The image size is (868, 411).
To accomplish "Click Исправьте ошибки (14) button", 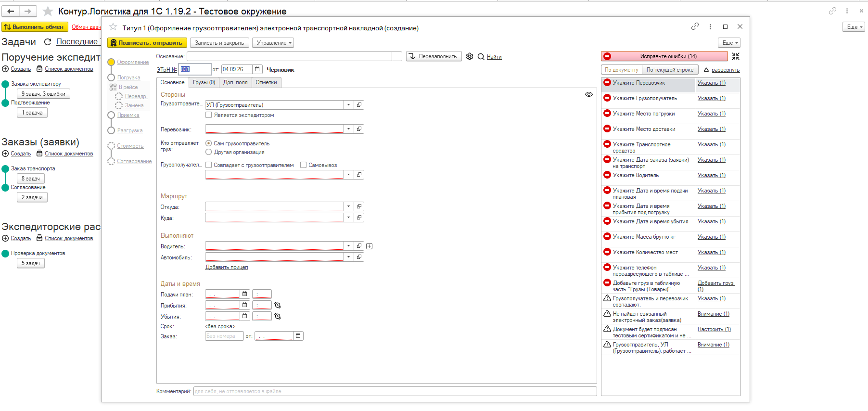I will point(664,56).
